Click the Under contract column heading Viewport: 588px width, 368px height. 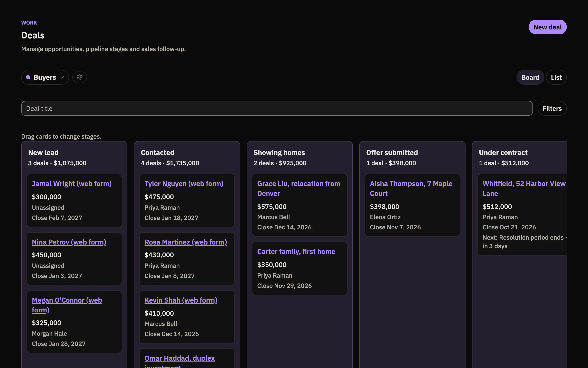click(x=503, y=153)
